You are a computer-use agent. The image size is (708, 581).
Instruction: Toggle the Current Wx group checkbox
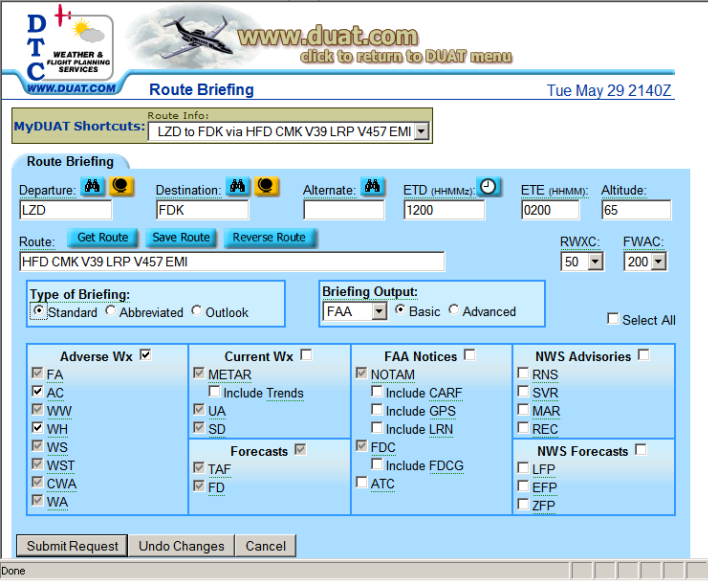coord(306,355)
